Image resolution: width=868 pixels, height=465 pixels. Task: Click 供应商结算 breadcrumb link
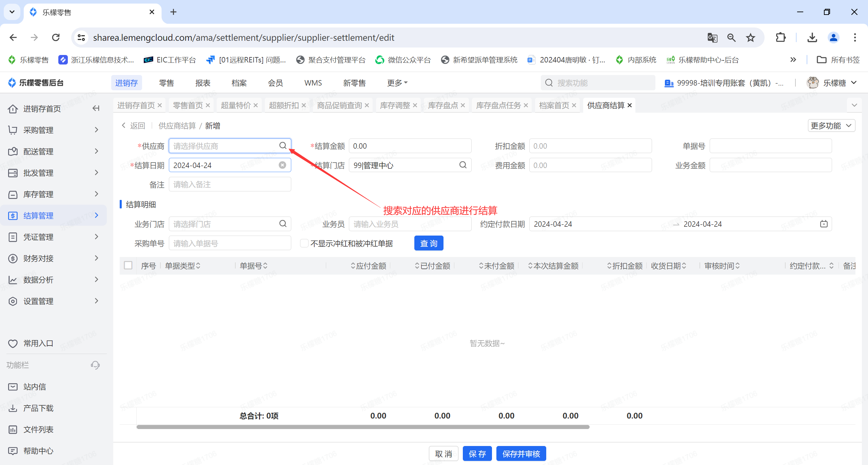[177, 126]
